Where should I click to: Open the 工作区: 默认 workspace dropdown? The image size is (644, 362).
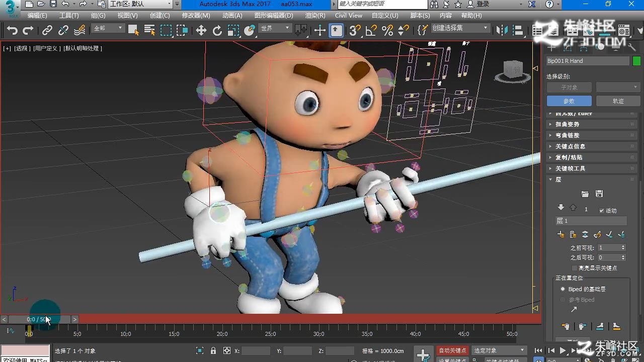coord(141,4)
